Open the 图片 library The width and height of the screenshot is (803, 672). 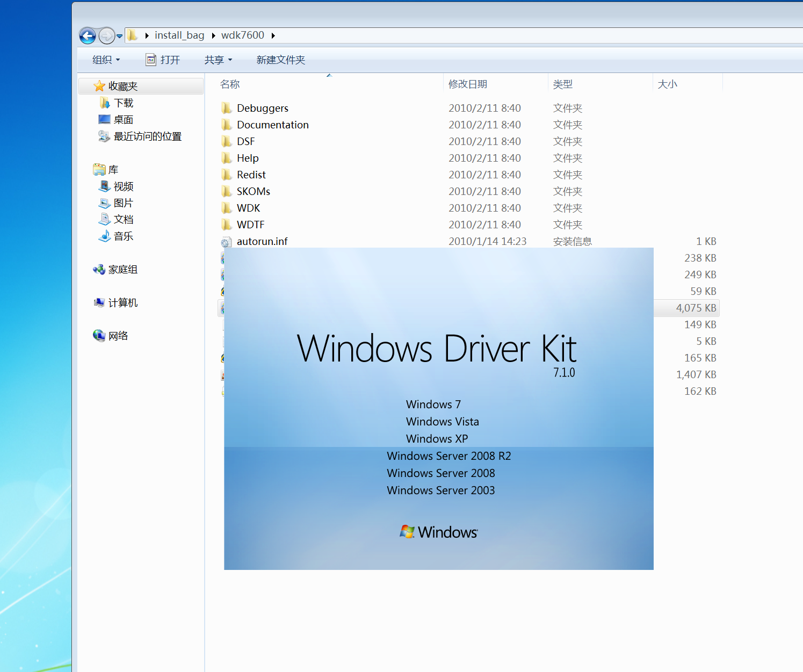click(x=124, y=203)
